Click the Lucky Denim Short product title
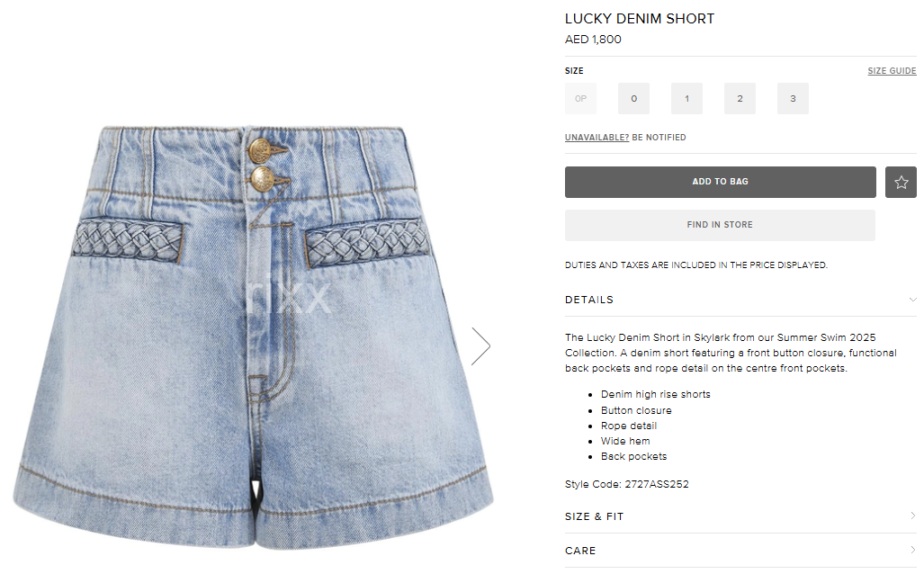The width and height of the screenshot is (924, 574). (x=640, y=19)
